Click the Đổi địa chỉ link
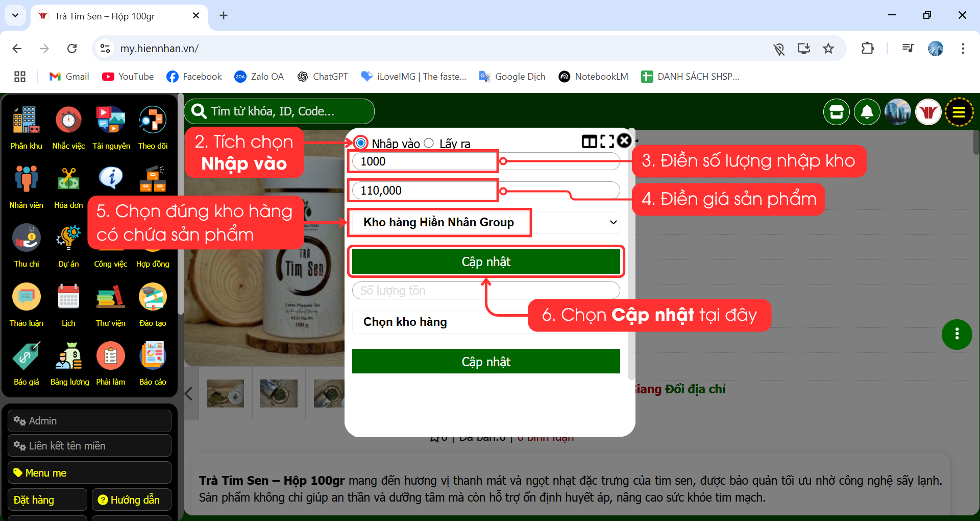 (695, 389)
